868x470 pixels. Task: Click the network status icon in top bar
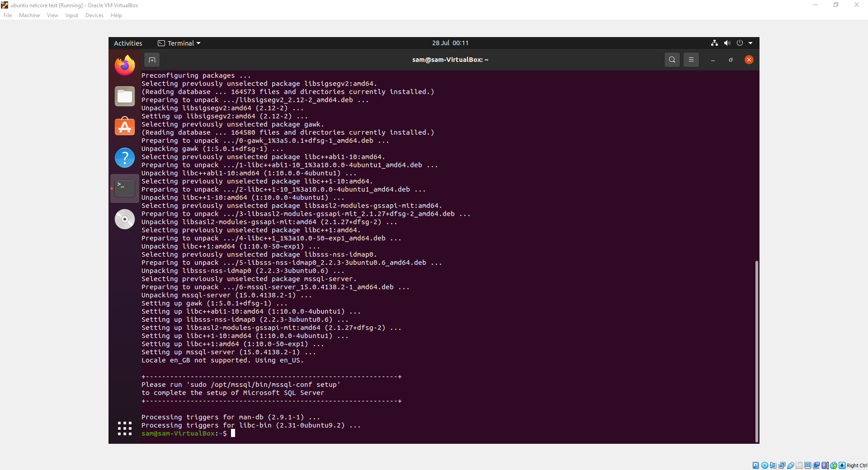714,43
